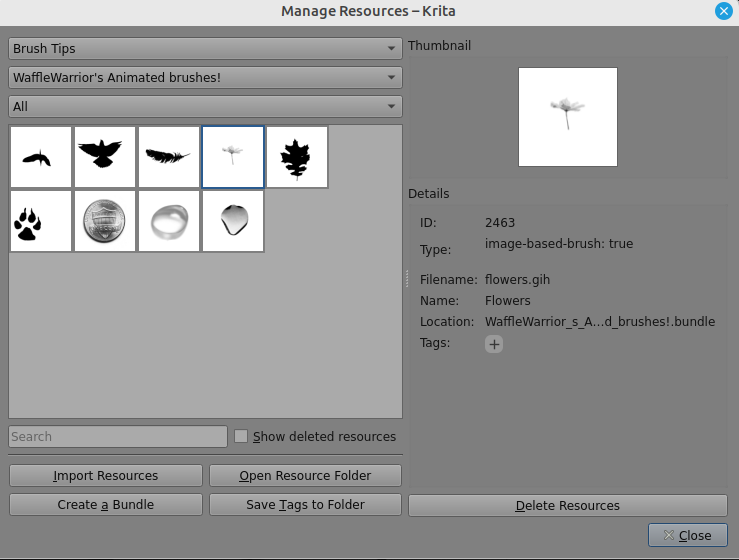Pick the petal brush tip
Screen dimensions: 739x560
[233, 221]
